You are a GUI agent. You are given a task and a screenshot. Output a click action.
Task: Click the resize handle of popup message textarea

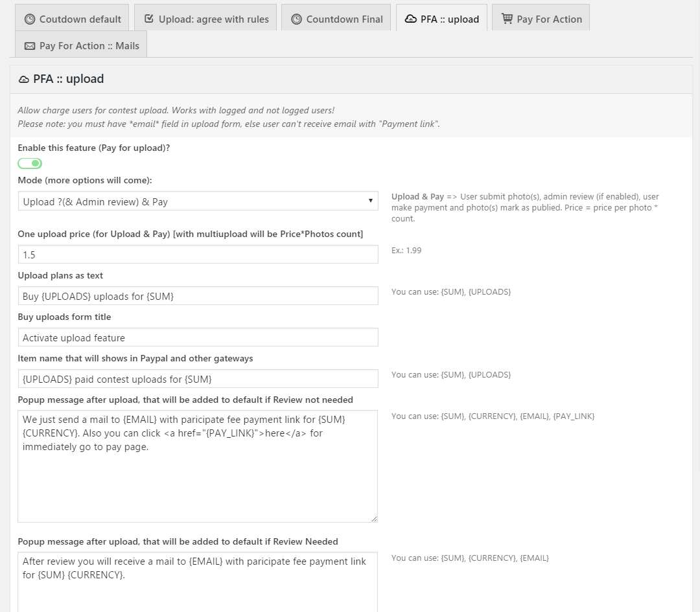[x=374, y=518]
